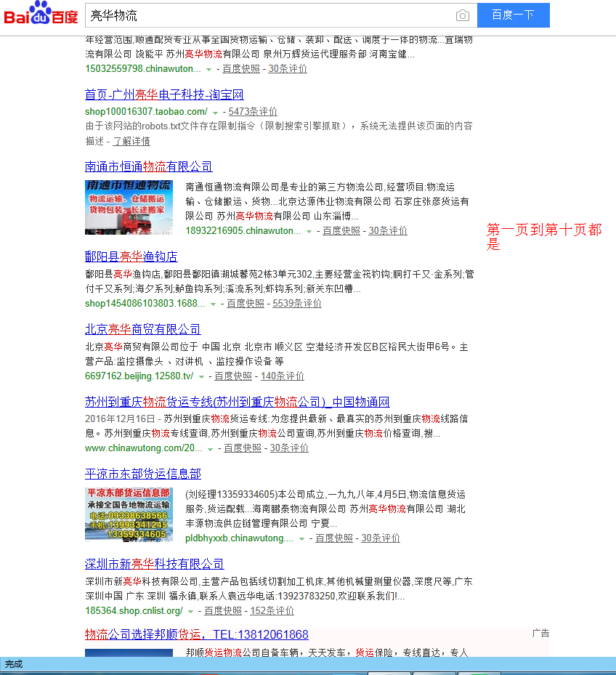Open ad link 物流公司选择邦顺货运
The width and height of the screenshot is (616, 675).
click(x=197, y=634)
